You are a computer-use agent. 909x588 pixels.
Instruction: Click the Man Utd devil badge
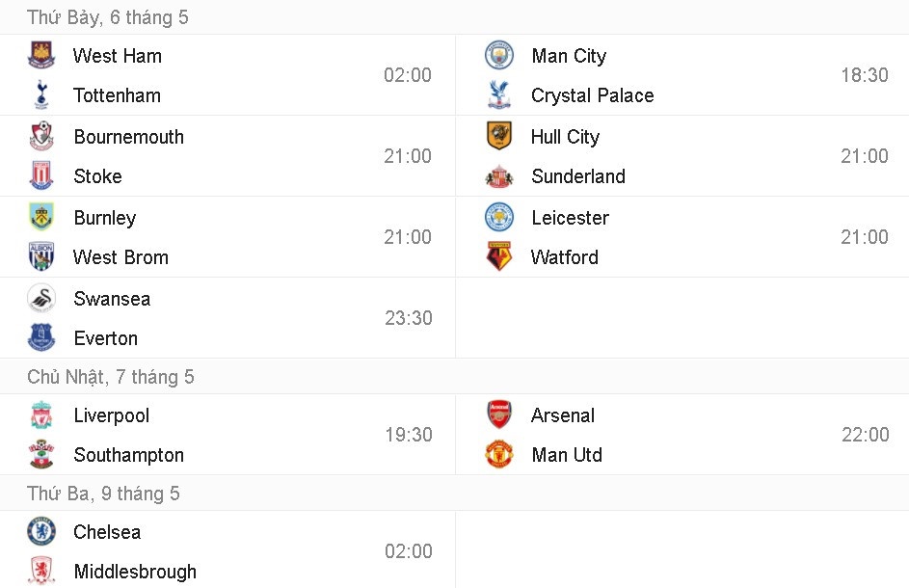pos(497,455)
